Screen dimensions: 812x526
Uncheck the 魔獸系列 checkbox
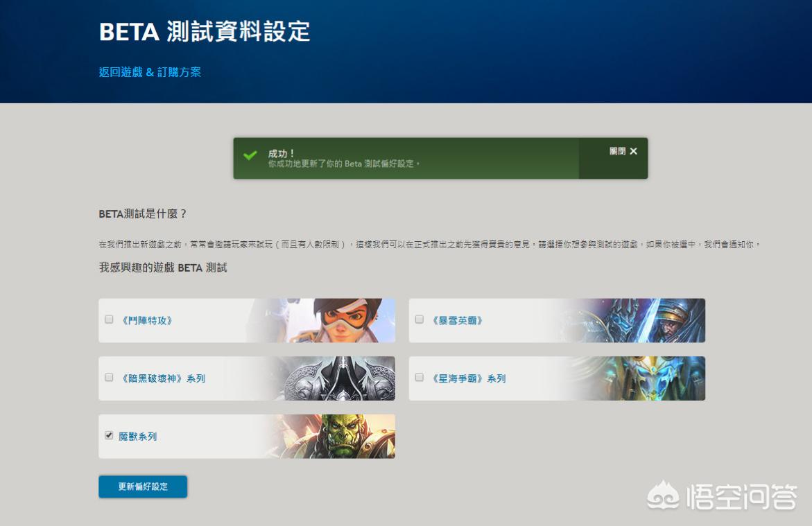tap(109, 435)
